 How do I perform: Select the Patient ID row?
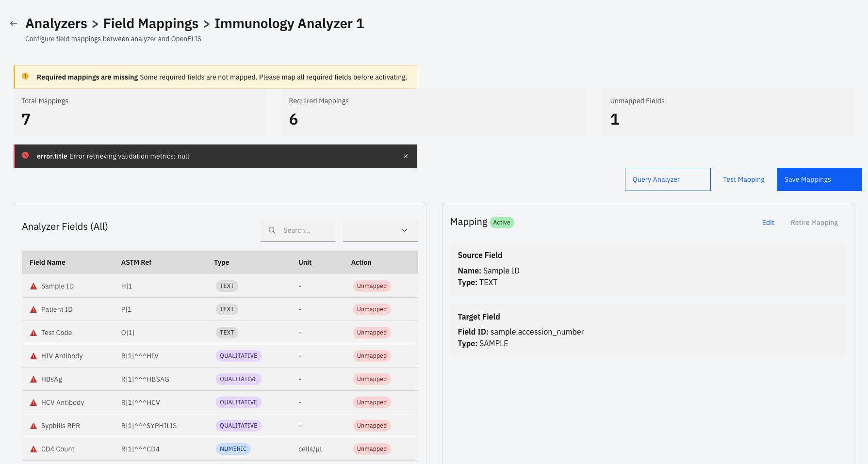click(220, 309)
